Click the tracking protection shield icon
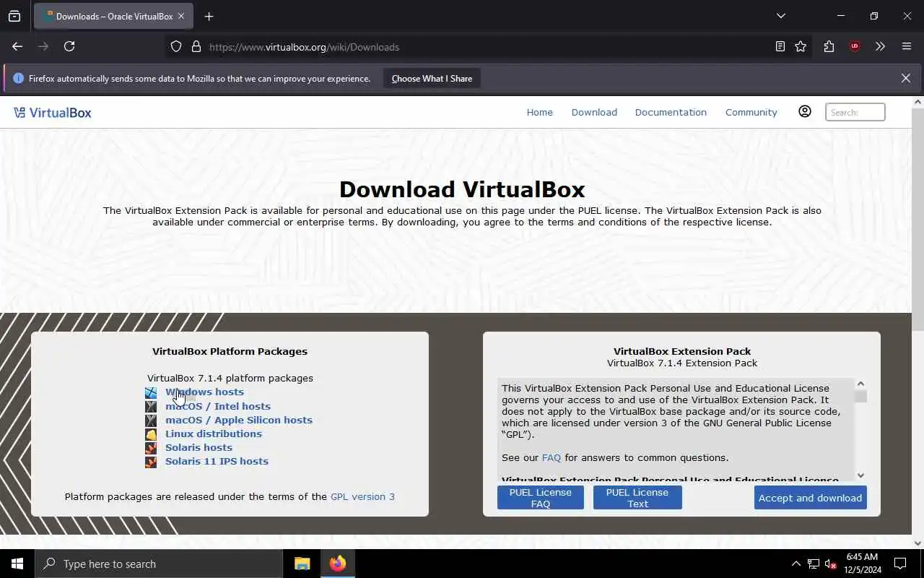 pos(176,47)
